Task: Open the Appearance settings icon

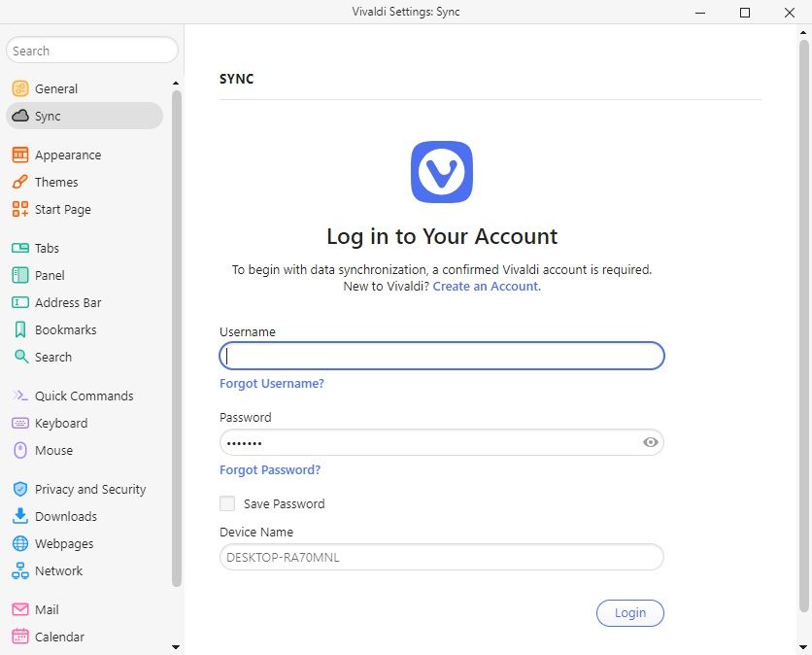Action: (x=19, y=155)
